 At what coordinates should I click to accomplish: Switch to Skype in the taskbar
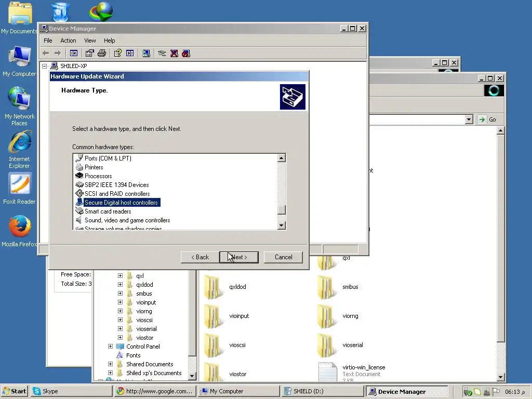pos(71,391)
